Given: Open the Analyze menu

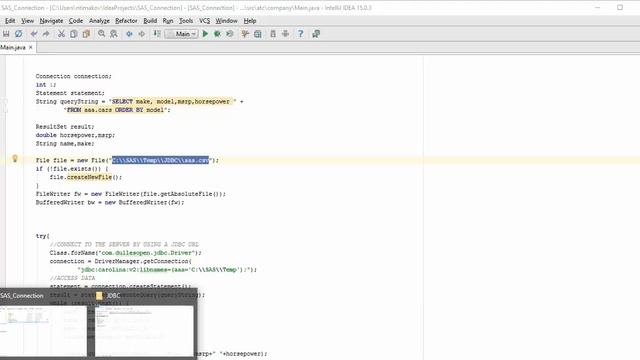Looking at the screenshot, I should [99, 21].
